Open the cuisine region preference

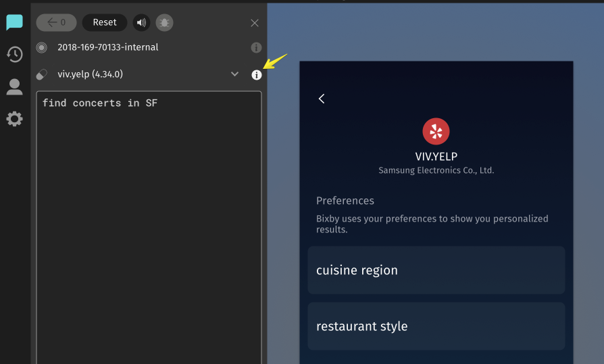[x=436, y=270]
